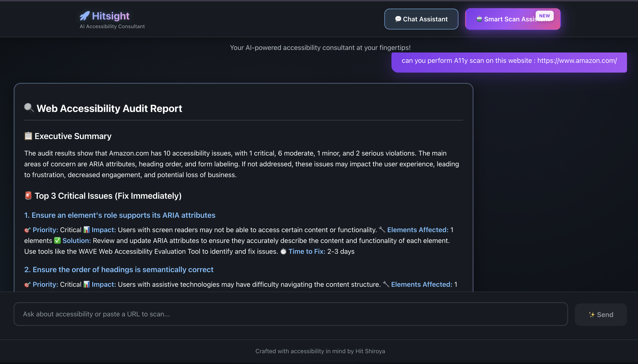Click the red siren icon beside Top 3 Critical Issues

coord(28,196)
